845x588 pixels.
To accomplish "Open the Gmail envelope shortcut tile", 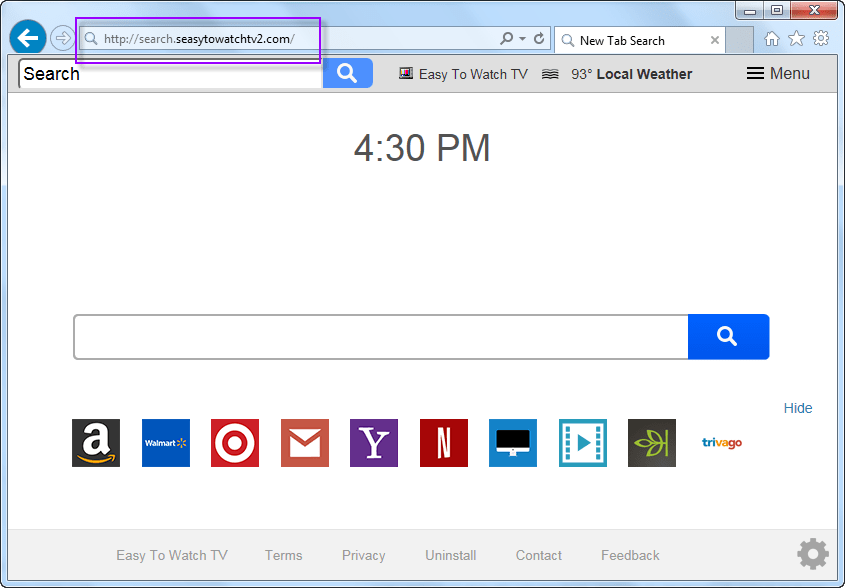I will coord(305,443).
